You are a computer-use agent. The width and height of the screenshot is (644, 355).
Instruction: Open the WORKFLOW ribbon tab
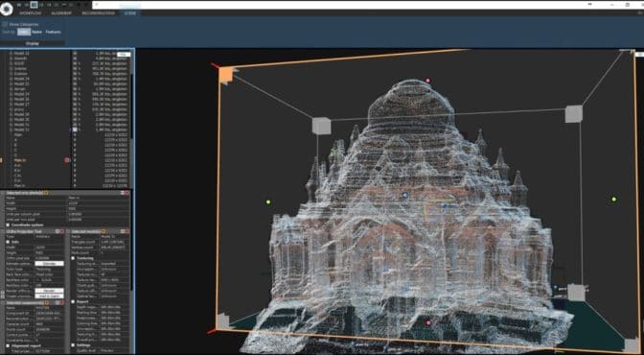tap(31, 13)
